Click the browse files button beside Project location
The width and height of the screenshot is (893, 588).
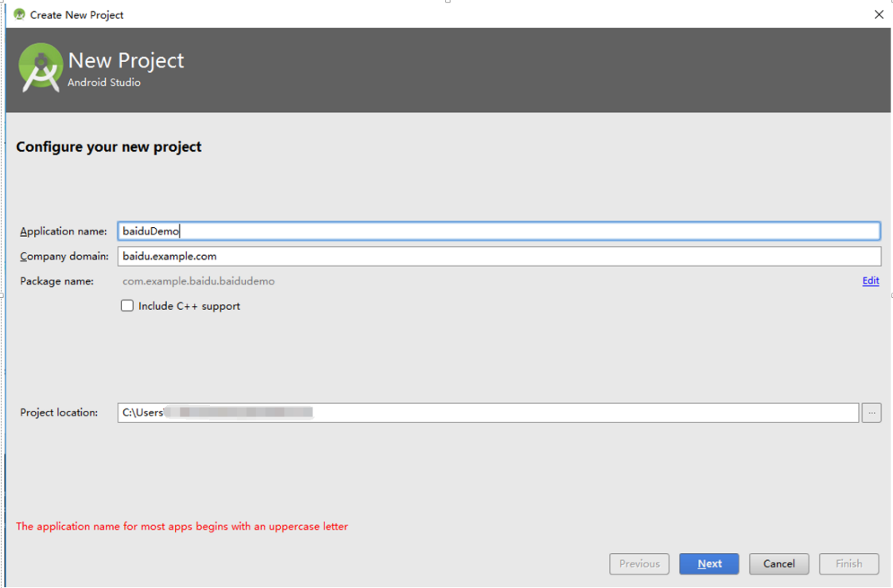point(872,412)
